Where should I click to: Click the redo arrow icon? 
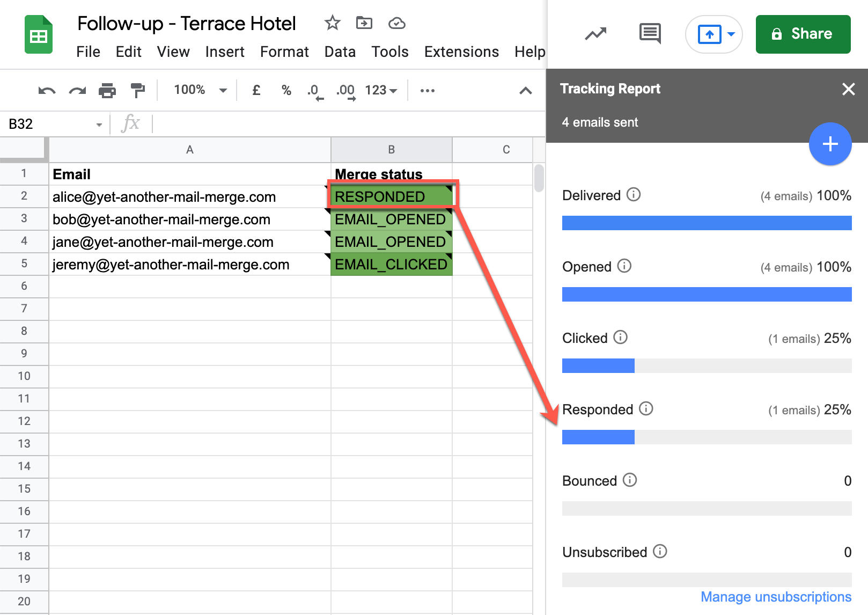point(77,91)
